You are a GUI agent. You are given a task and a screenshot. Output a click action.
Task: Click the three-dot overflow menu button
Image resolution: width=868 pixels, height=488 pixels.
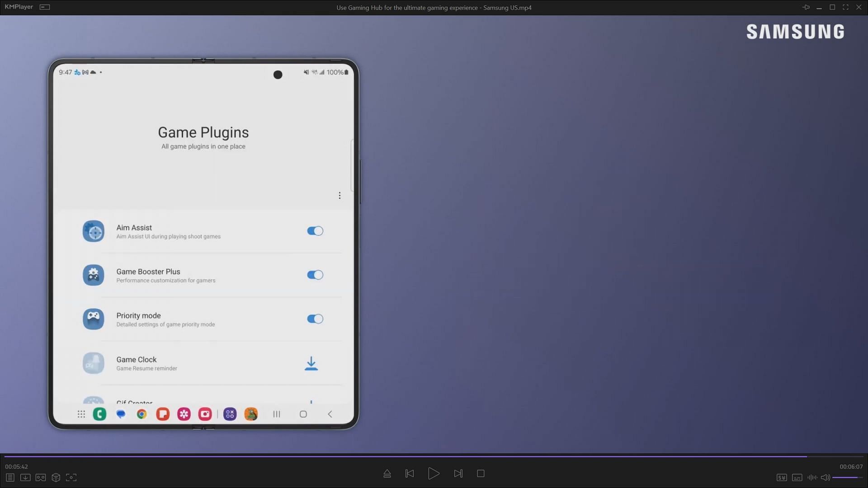pyautogui.click(x=339, y=195)
